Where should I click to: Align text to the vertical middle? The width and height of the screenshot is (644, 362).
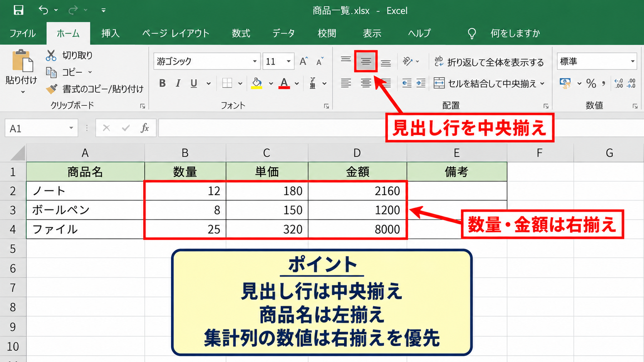coord(366,61)
